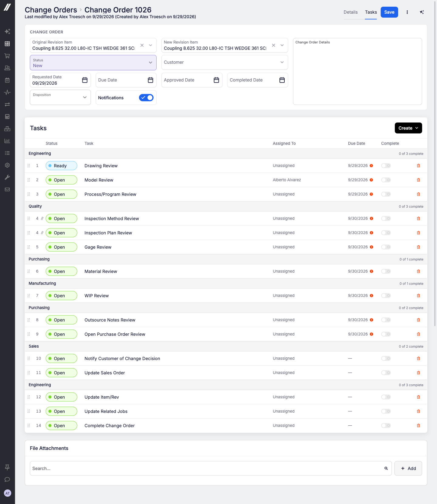Open the settings gear in the sidebar

pos(7,165)
